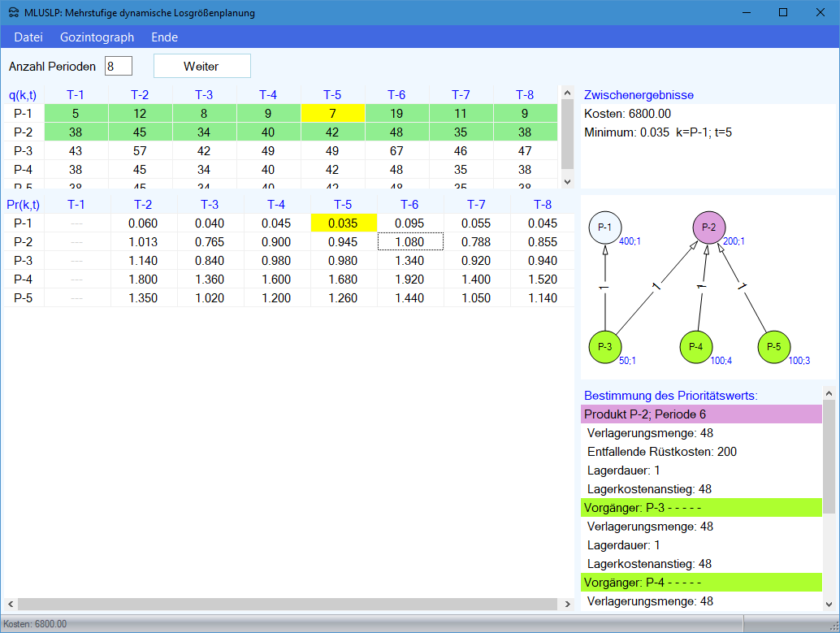Select the green P-4 node circle
The height and width of the screenshot is (633, 840).
click(696, 346)
